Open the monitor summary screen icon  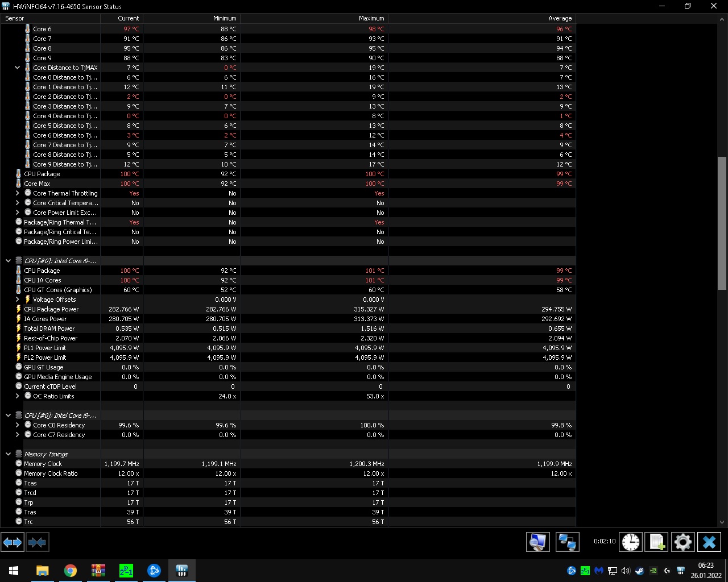click(537, 542)
